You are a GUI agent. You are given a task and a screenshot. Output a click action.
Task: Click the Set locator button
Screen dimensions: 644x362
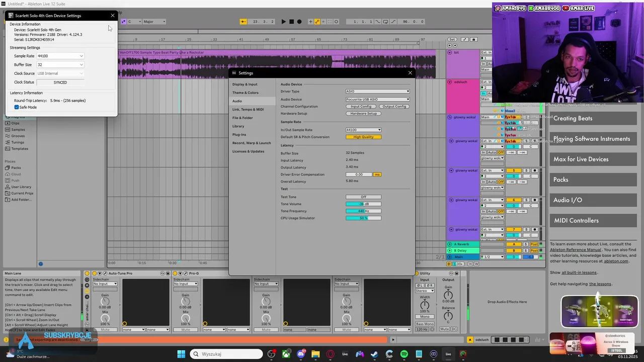pyautogui.click(x=452, y=39)
